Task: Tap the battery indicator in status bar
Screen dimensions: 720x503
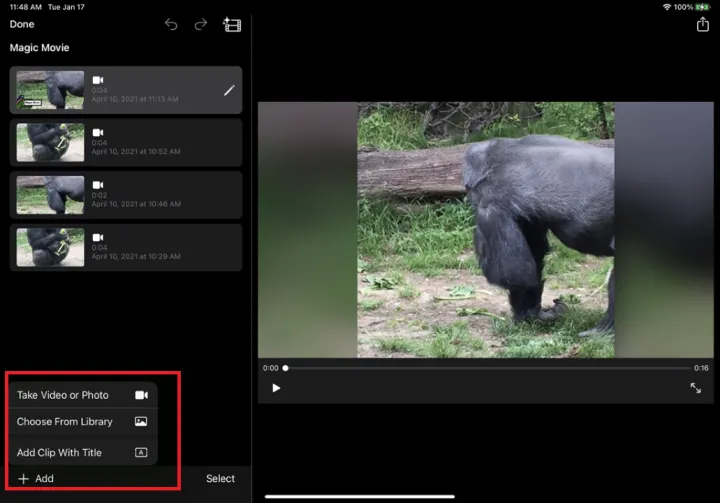Action: click(704, 7)
